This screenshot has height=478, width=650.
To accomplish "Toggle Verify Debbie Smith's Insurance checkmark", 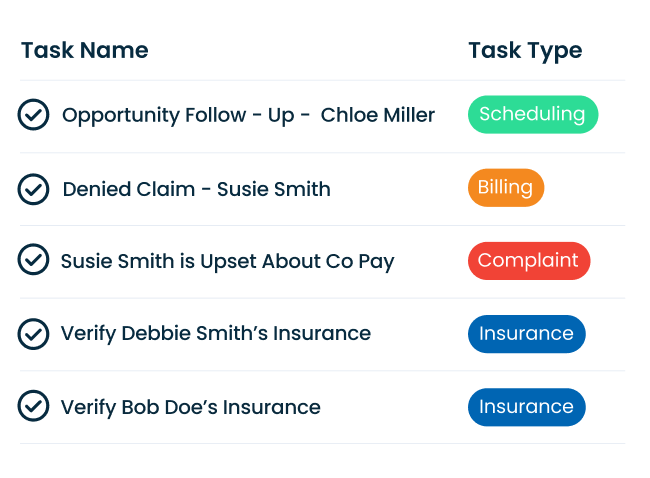I will point(33,333).
